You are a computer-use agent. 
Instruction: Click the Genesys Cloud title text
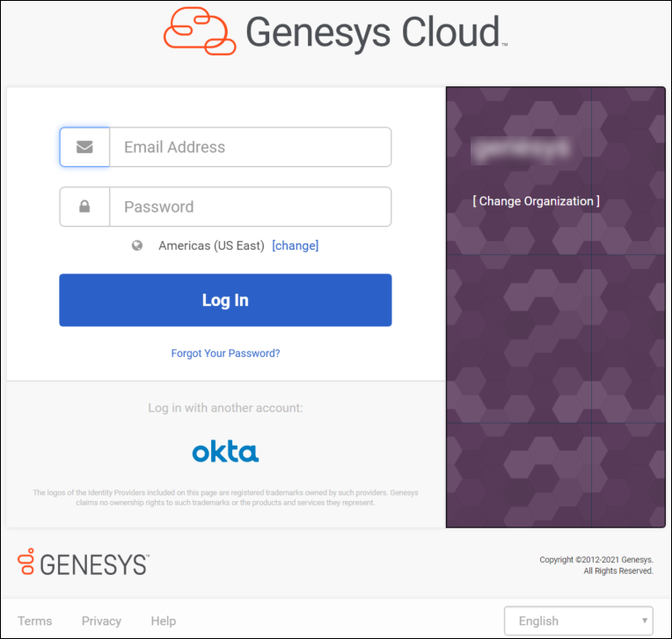[372, 33]
